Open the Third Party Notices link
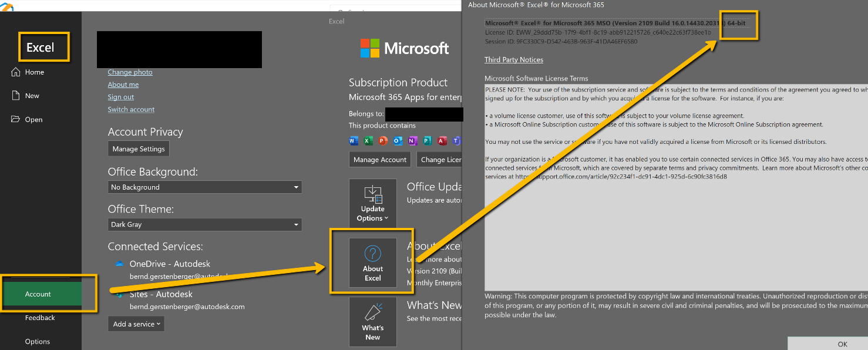The image size is (868, 350). (x=514, y=60)
